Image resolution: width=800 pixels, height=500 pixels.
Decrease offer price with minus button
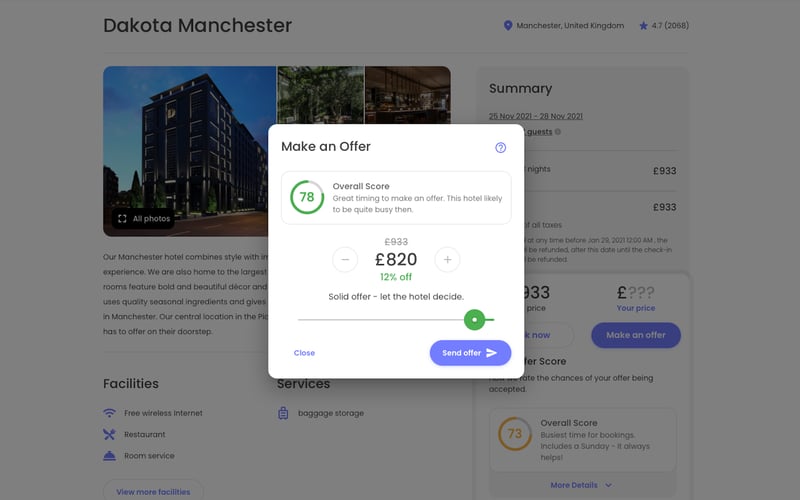coord(345,260)
